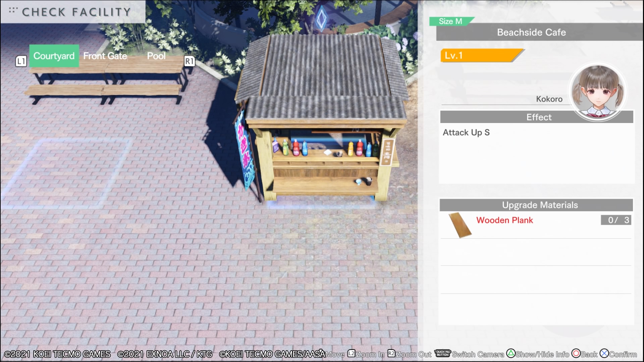644x362 pixels.
Task: Select the Courtyard tab
Action: coord(54,56)
